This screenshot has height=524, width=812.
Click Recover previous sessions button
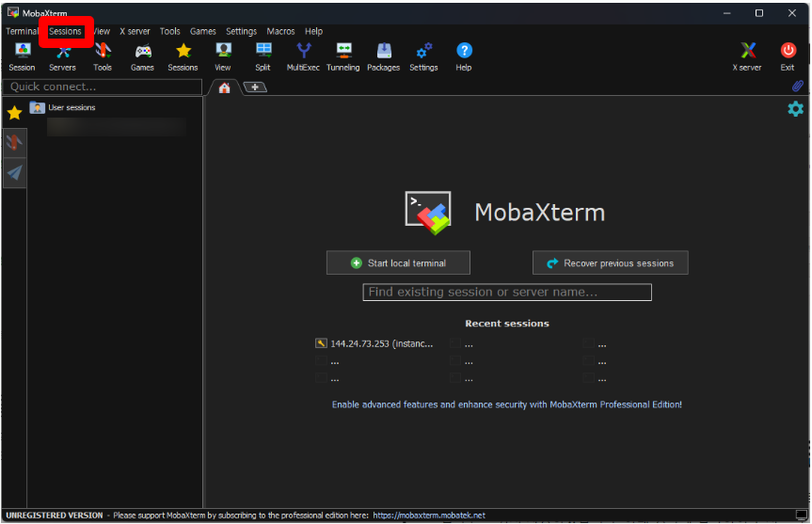611,263
